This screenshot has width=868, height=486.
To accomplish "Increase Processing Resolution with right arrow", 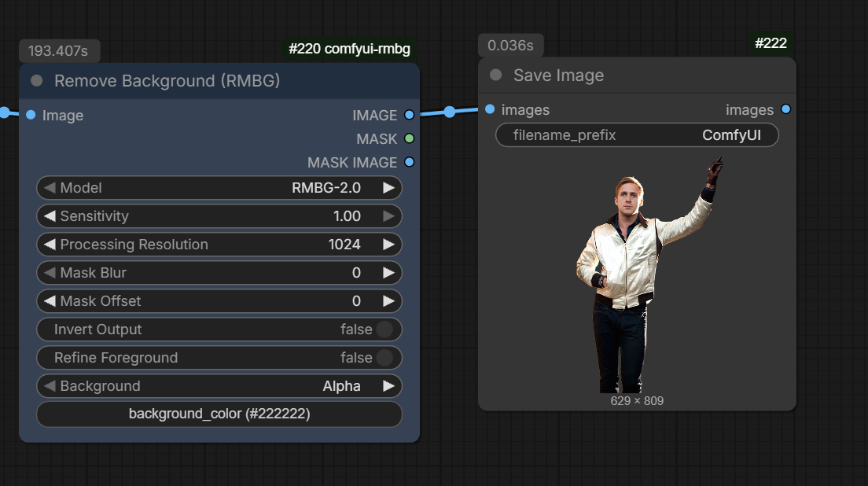I will (x=388, y=245).
